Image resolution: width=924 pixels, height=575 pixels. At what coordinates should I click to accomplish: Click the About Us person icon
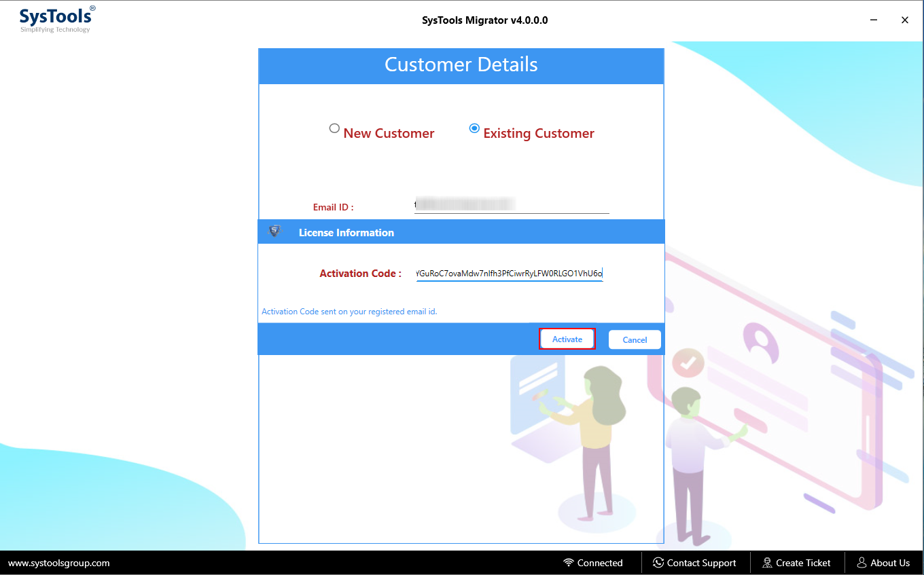coord(861,563)
